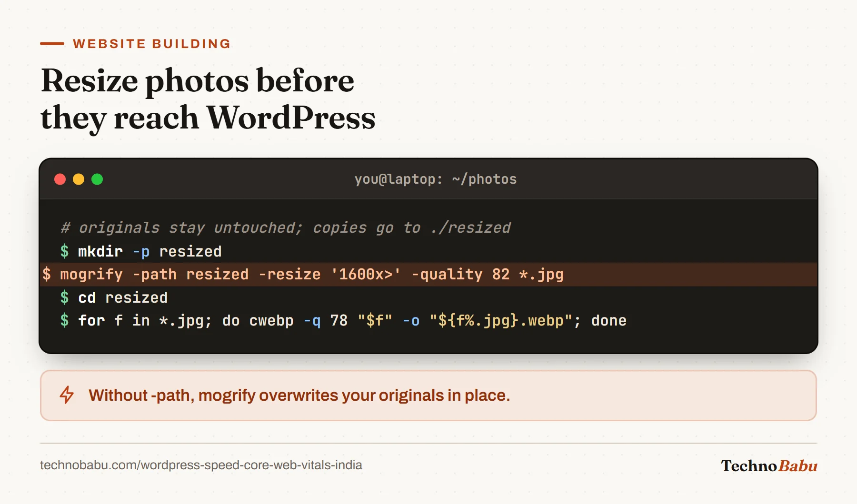Click the red close dot in terminal
The width and height of the screenshot is (857, 504).
[60, 179]
